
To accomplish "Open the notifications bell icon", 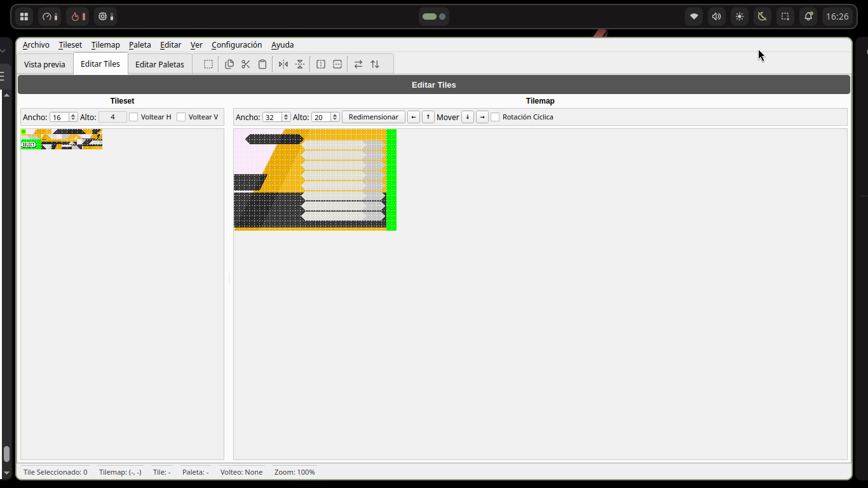I will pos(808,17).
